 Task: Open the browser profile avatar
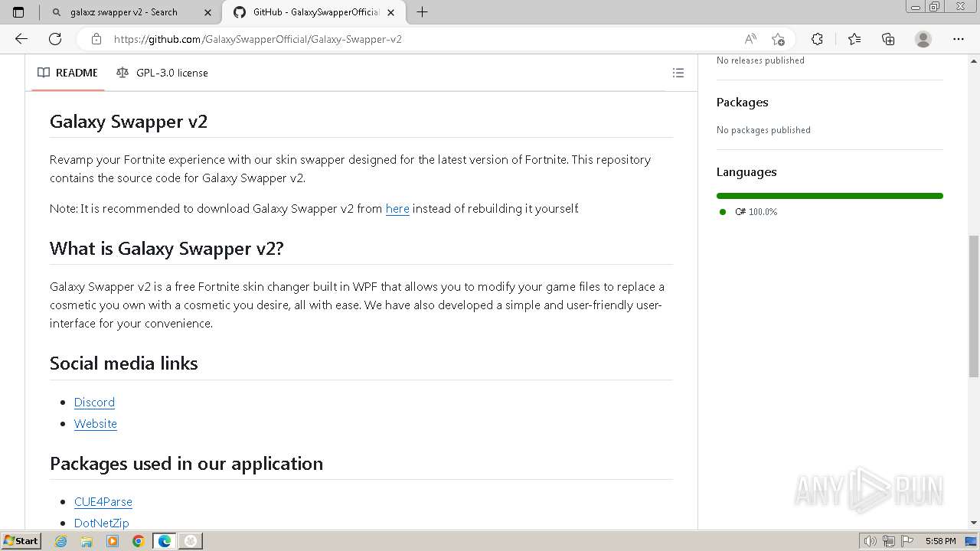[923, 39]
